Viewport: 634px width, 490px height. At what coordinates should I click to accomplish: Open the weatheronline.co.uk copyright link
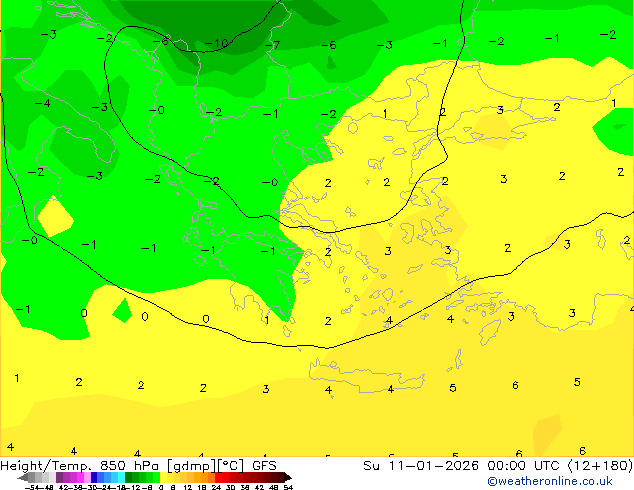[550, 481]
